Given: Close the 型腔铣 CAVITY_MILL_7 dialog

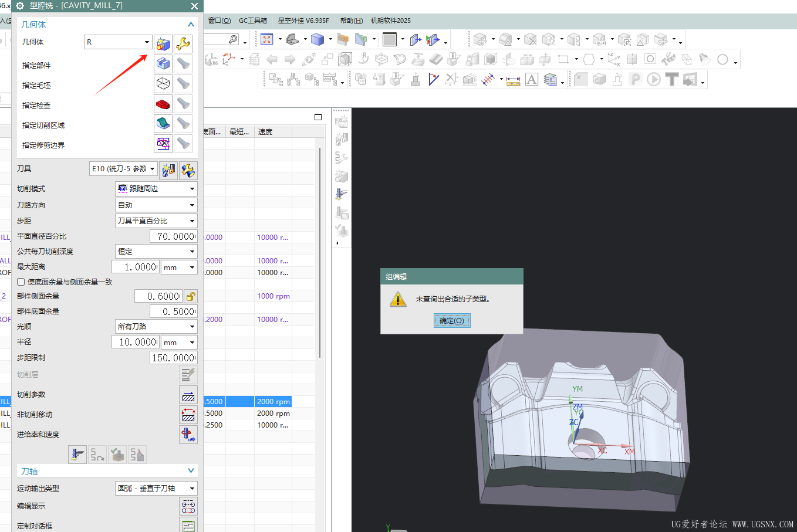Looking at the screenshot, I should (x=194, y=6).
